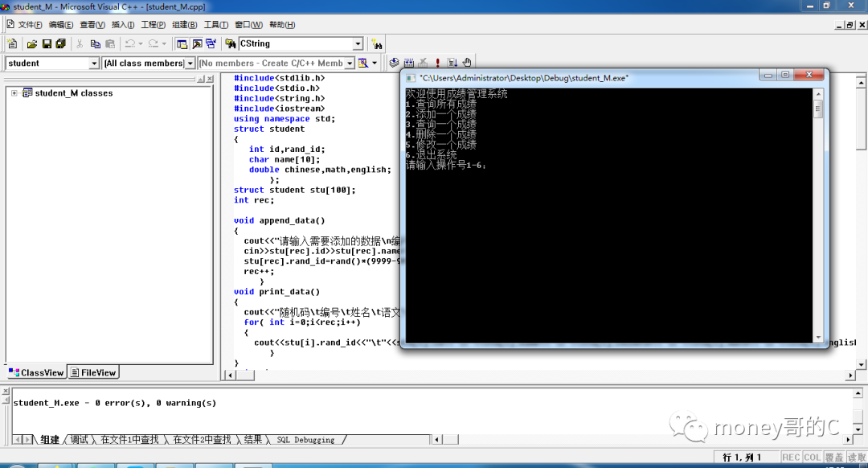Open the 帮助(H) menu

[282, 24]
